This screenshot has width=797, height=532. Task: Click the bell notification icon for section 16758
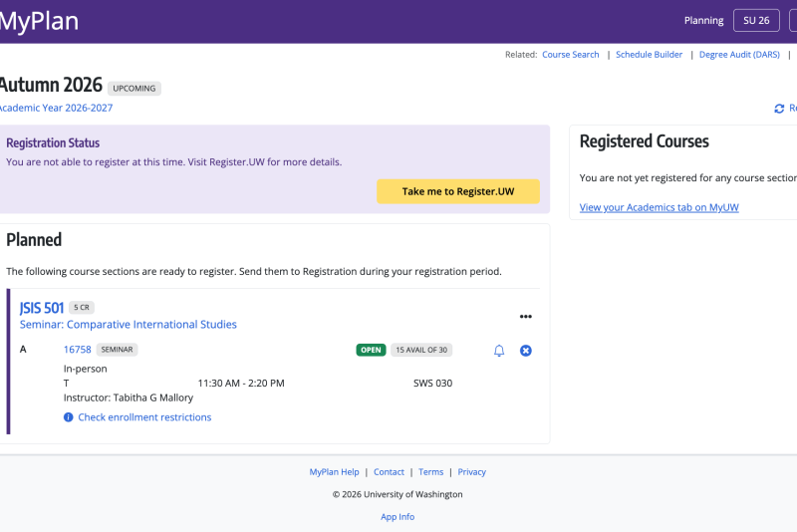coord(499,351)
